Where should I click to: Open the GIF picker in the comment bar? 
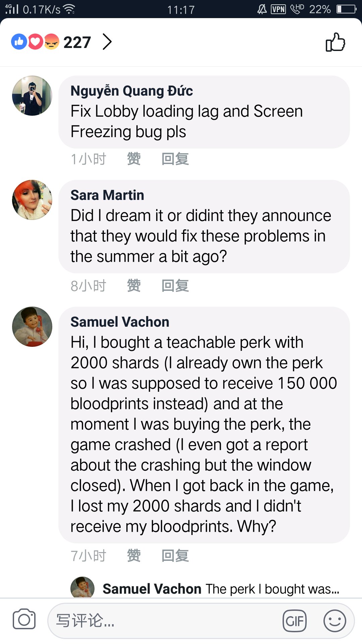point(295,621)
